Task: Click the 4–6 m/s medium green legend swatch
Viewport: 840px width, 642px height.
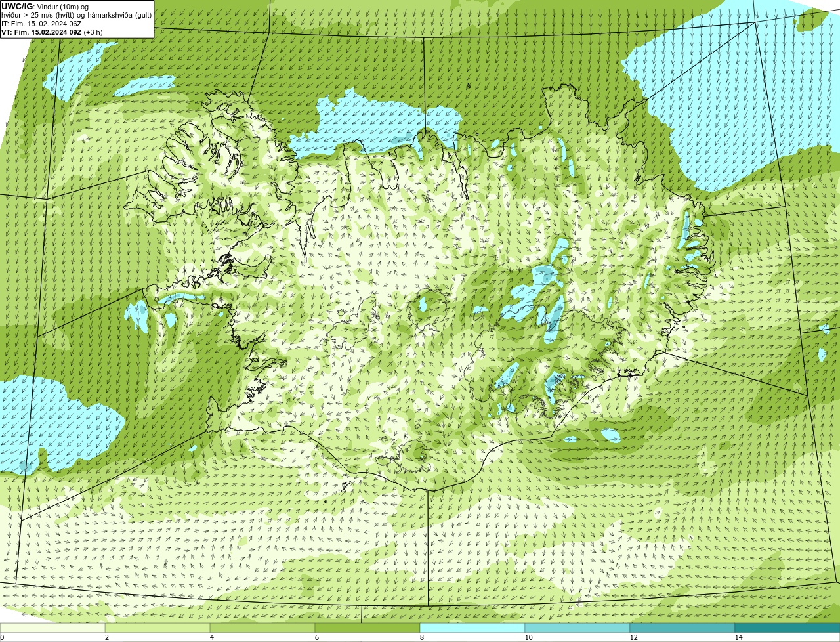Action: 262,628
